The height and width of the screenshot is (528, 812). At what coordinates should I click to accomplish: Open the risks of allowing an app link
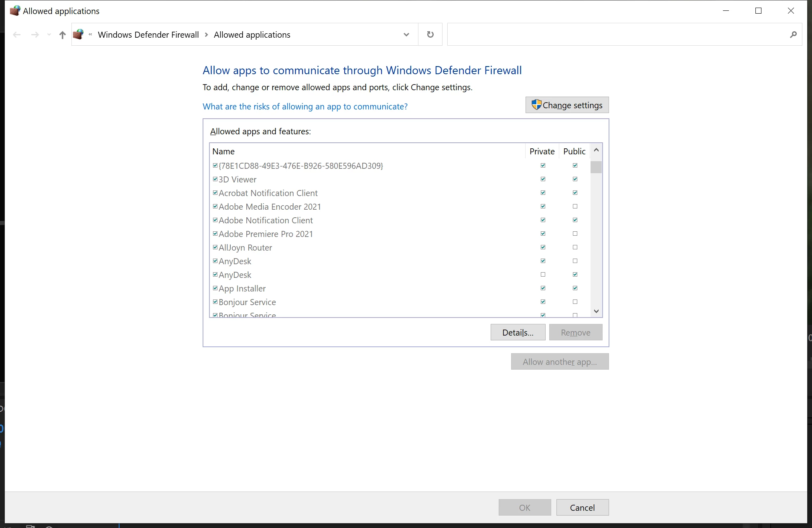tap(305, 107)
